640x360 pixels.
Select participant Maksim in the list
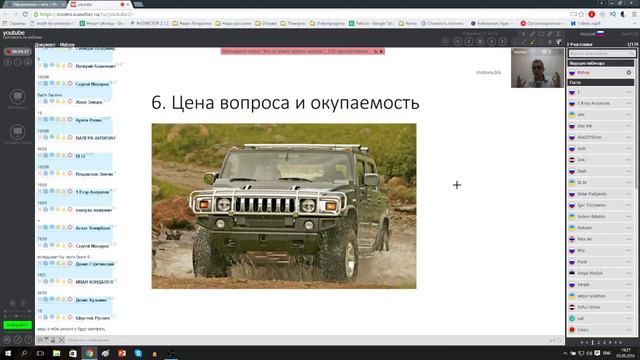[x=601, y=228]
